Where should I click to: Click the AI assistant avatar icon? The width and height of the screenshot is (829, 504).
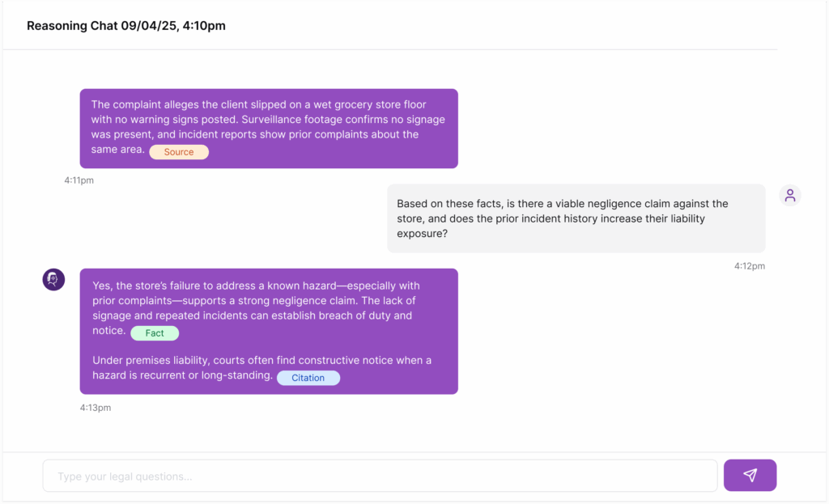click(x=53, y=279)
